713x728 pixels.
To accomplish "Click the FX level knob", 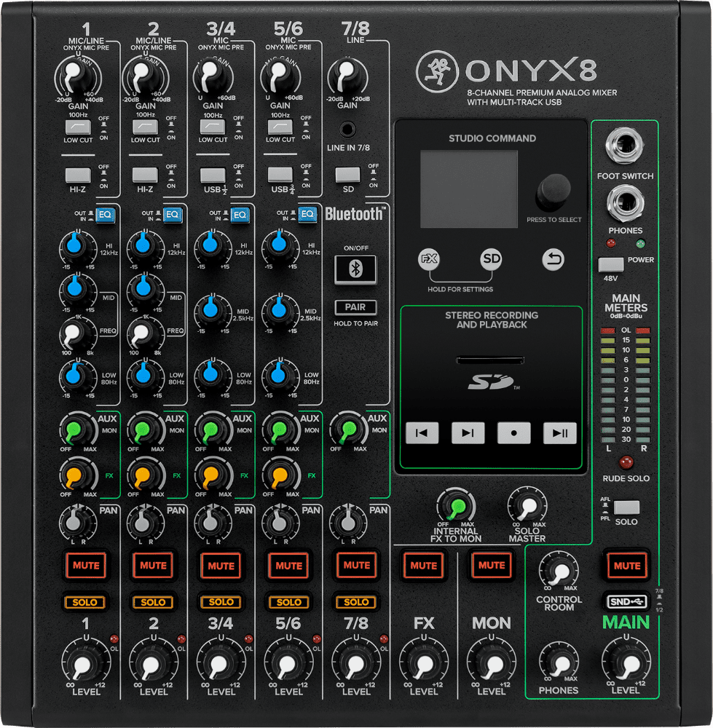I will pyautogui.click(x=424, y=664).
